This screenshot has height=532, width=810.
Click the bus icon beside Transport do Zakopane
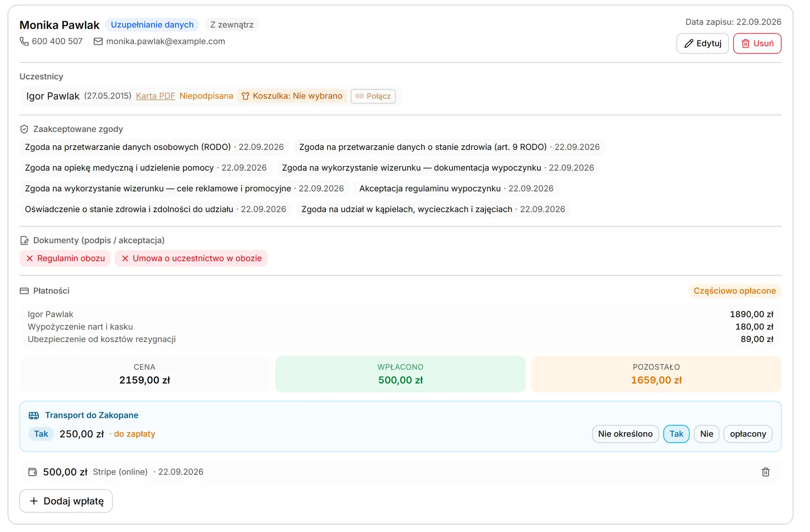pyautogui.click(x=34, y=416)
